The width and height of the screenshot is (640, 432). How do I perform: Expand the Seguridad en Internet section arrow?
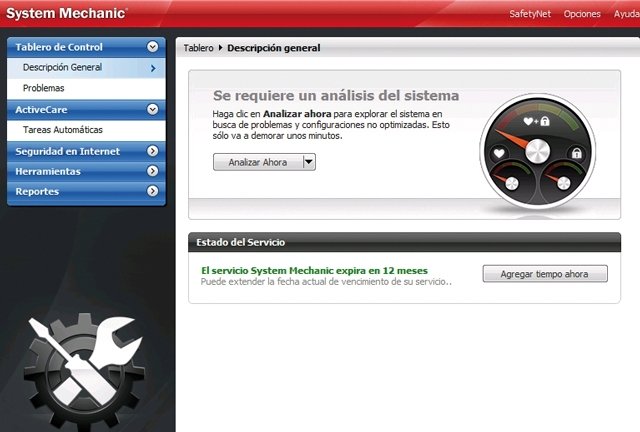153,151
